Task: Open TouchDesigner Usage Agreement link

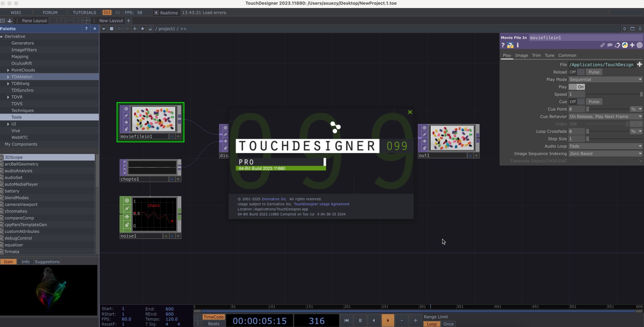Action: click(x=321, y=204)
